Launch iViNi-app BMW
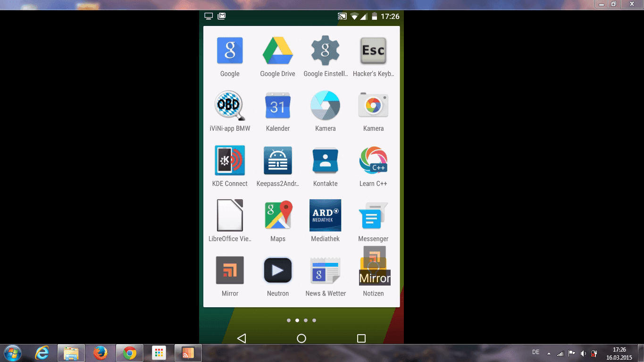 230,106
